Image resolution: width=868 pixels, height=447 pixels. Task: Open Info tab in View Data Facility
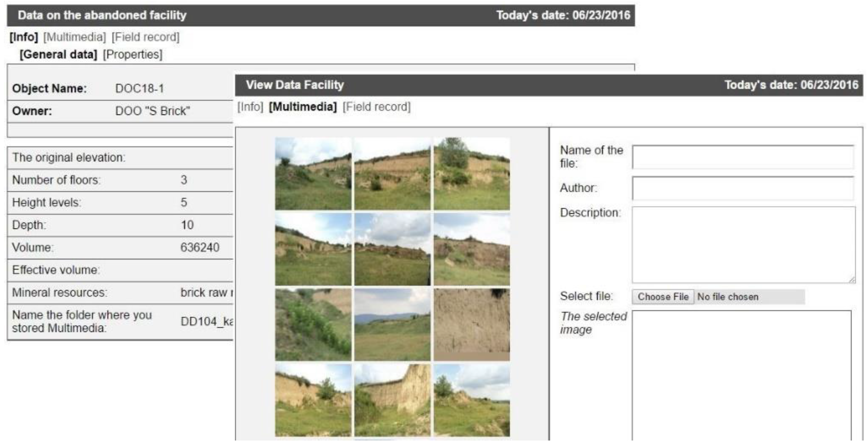[250, 107]
